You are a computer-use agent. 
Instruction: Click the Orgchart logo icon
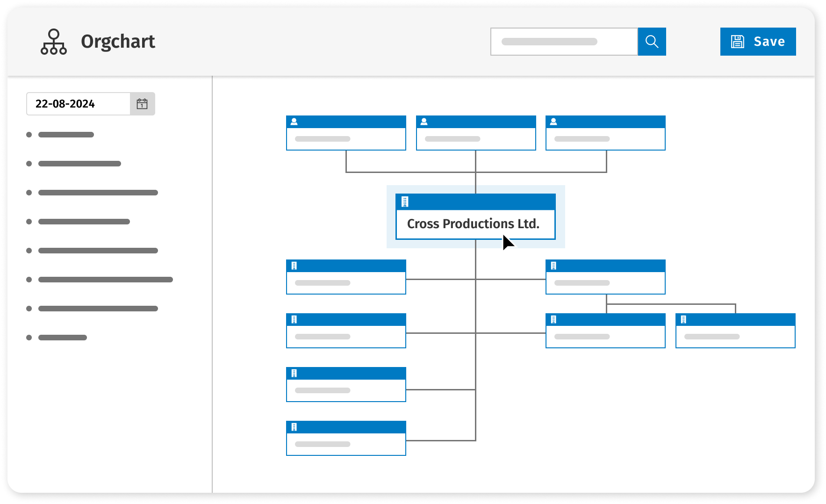click(54, 42)
